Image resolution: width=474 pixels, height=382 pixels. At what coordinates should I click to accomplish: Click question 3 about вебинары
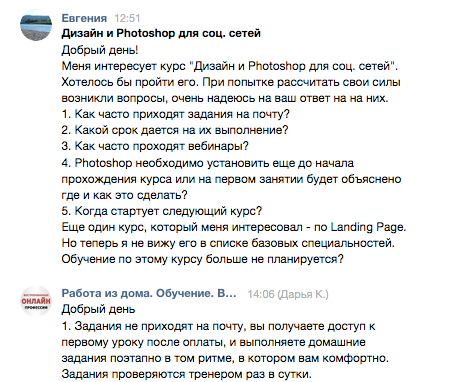coord(155,146)
